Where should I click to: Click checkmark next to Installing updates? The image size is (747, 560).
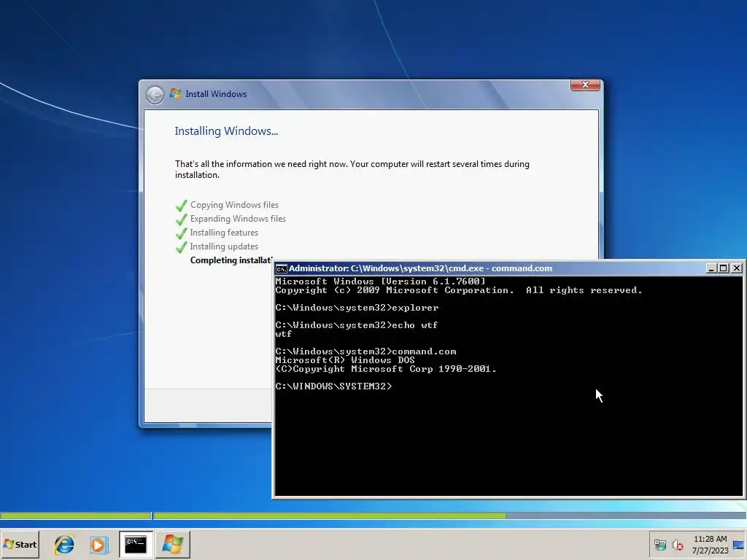182,246
